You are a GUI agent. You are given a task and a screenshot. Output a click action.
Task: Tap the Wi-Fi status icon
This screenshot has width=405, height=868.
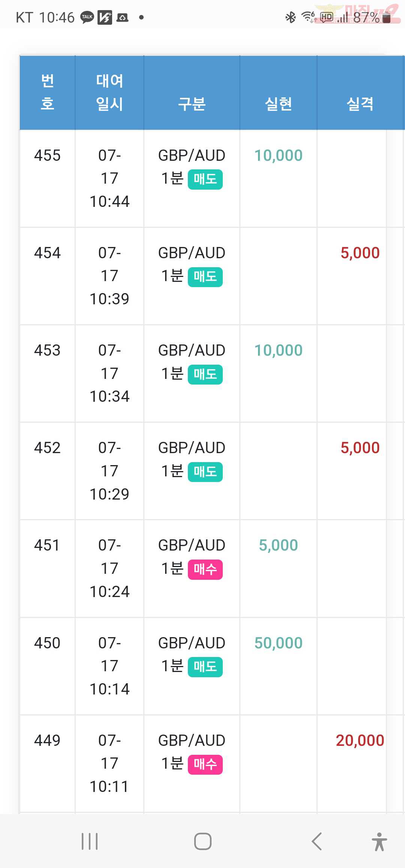point(309,17)
